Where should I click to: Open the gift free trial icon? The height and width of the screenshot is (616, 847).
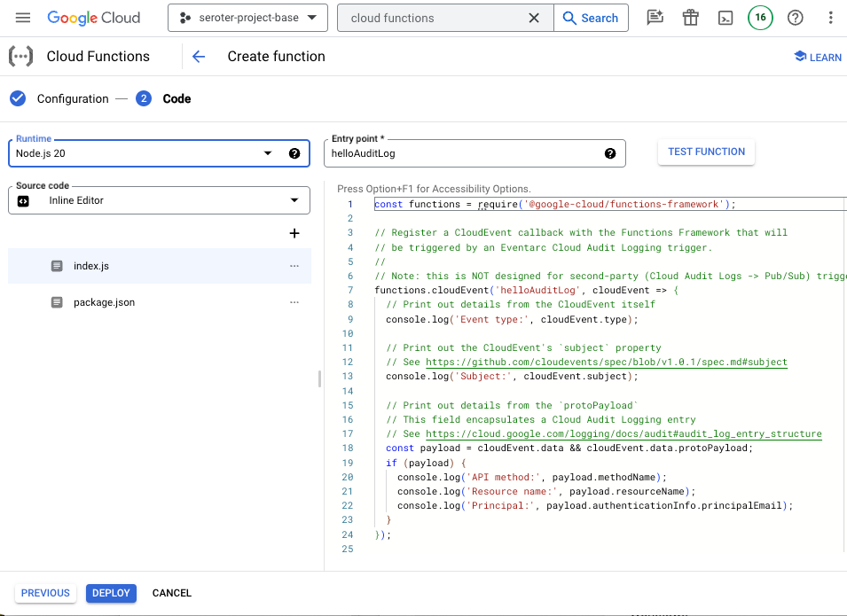[690, 18]
